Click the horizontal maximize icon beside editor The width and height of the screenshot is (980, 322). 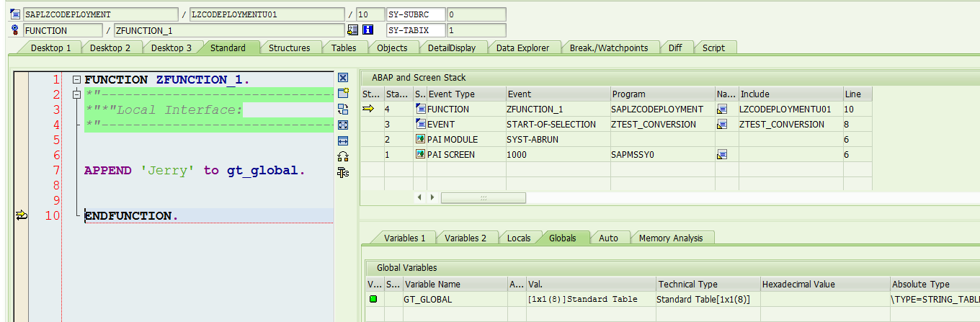343,140
